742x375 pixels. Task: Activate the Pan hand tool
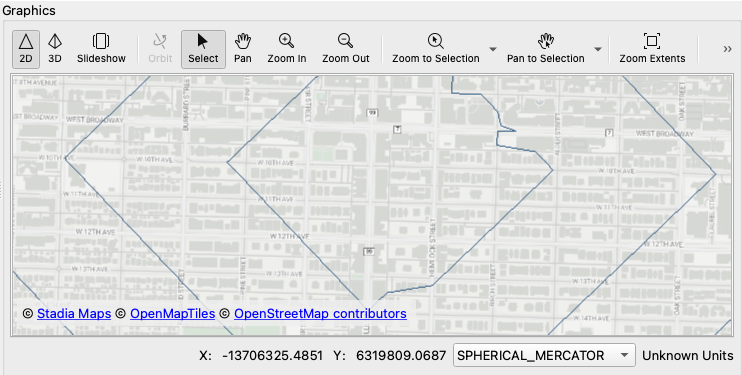pos(243,49)
